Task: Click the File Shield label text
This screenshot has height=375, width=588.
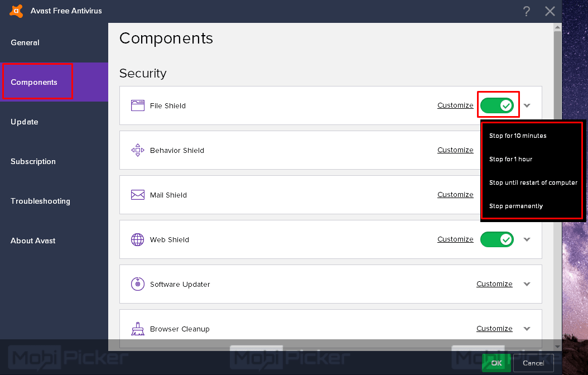Action: click(167, 106)
